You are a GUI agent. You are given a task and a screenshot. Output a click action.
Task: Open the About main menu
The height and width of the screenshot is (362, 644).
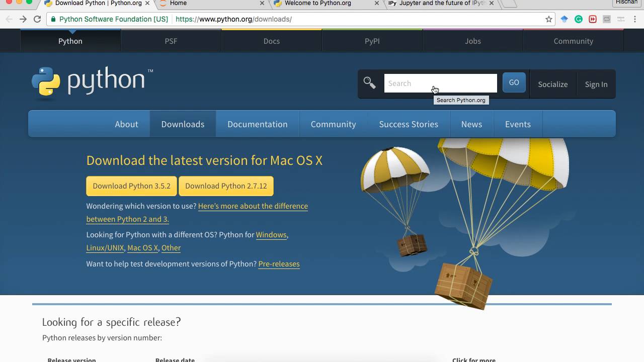pyautogui.click(x=126, y=124)
